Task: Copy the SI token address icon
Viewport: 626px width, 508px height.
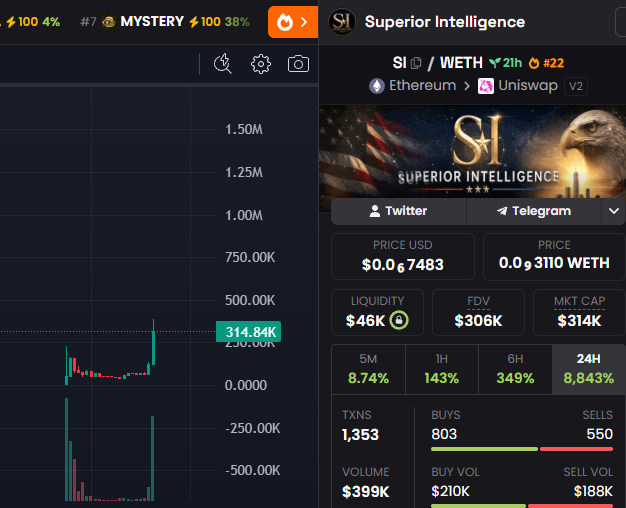Action: click(x=416, y=63)
